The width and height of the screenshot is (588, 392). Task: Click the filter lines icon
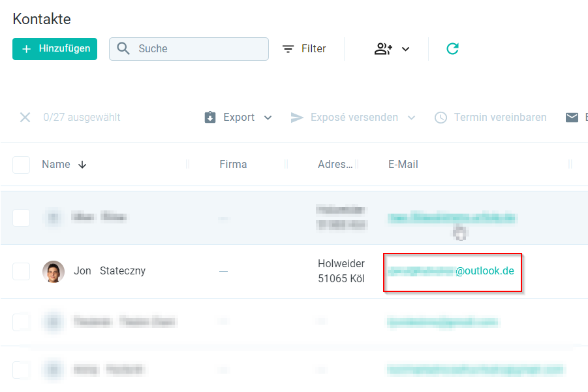[x=288, y=49]
